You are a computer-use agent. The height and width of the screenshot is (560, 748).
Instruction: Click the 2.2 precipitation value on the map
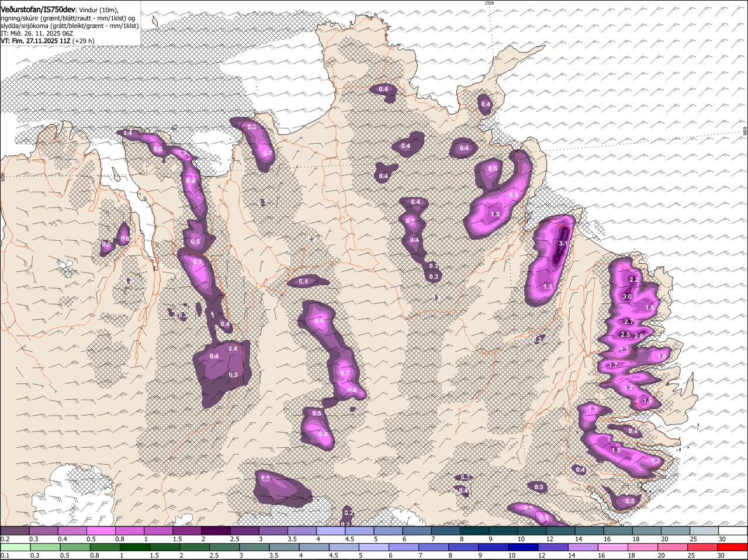pos(634,280)
